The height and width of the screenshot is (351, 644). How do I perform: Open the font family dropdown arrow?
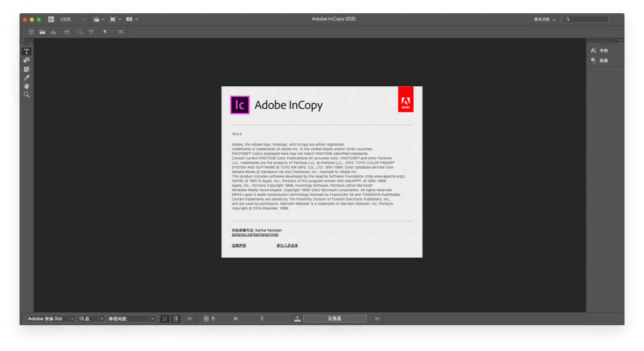pyautogui.click(x=72, y=318)
